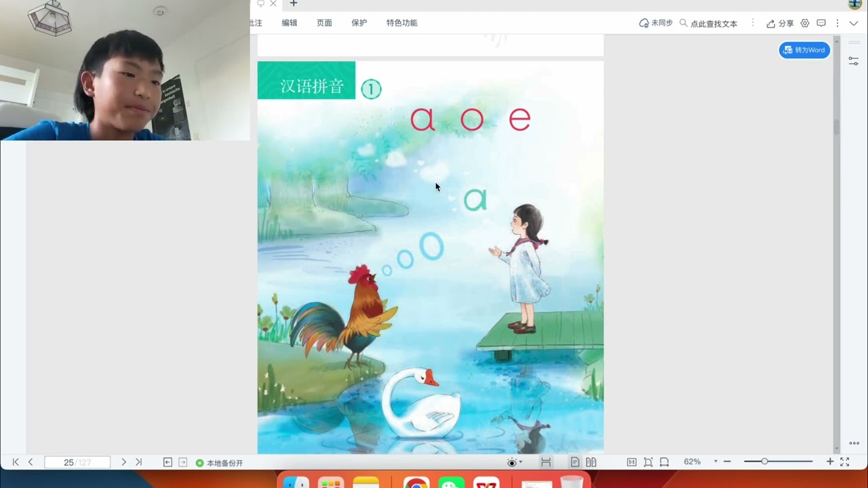Open the eye protection mode dropdown
868x488 pixels.
coord(515,462)
